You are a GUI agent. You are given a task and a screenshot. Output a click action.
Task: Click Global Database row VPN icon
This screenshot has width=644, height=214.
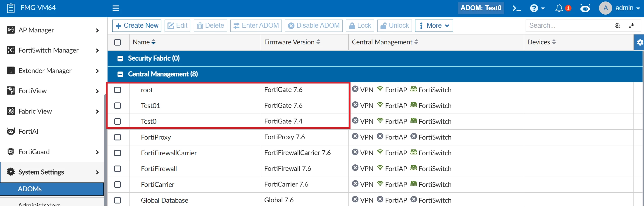(x=355, y=199)
